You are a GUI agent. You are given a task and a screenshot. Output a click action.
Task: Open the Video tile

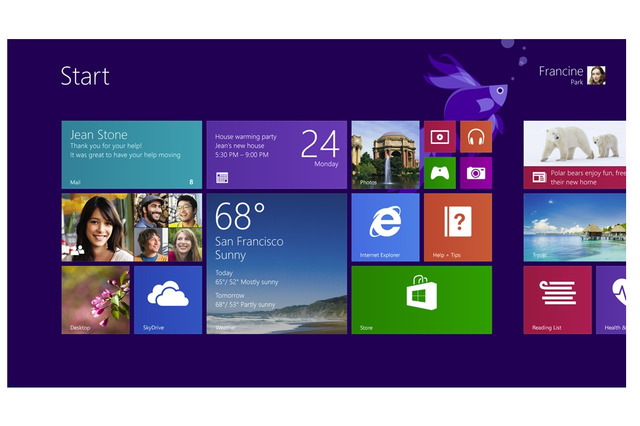coord(439,137)
